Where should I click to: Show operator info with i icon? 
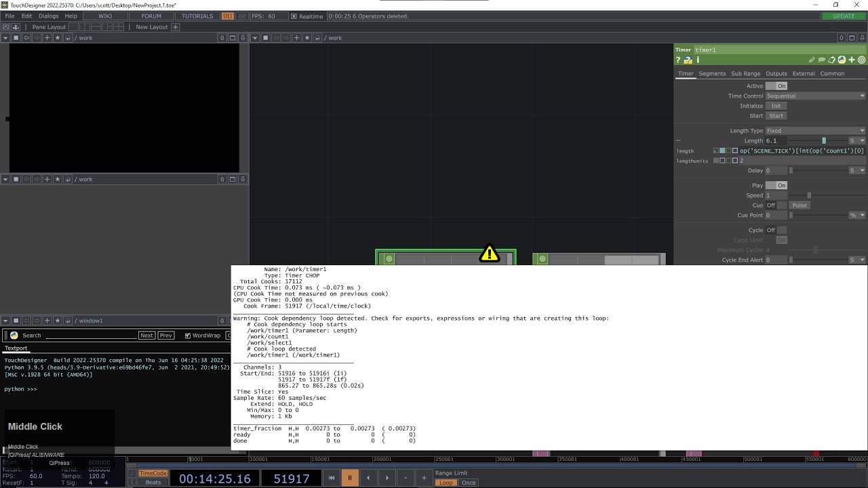pyautogui.click(x=698, y=60)
